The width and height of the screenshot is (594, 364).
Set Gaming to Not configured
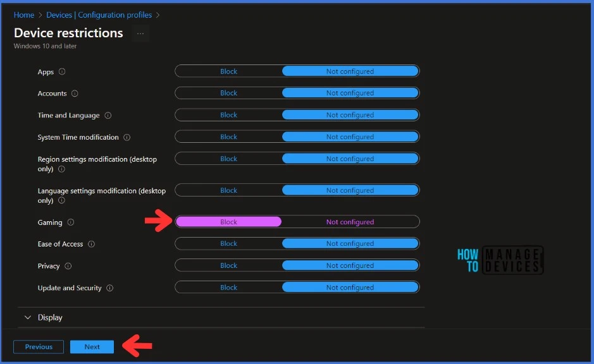[x=350, y=222]
